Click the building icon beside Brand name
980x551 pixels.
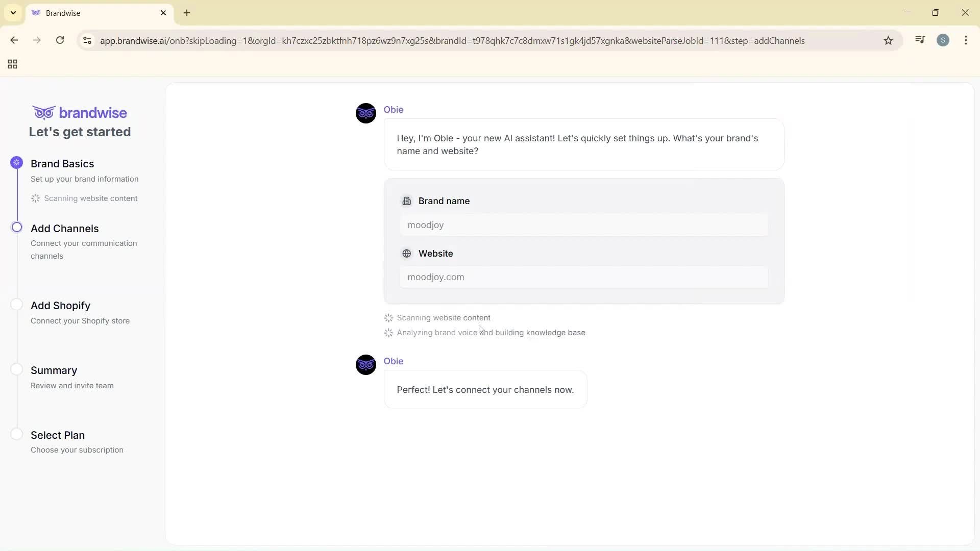pyautogui.click(x=407, y=201)
